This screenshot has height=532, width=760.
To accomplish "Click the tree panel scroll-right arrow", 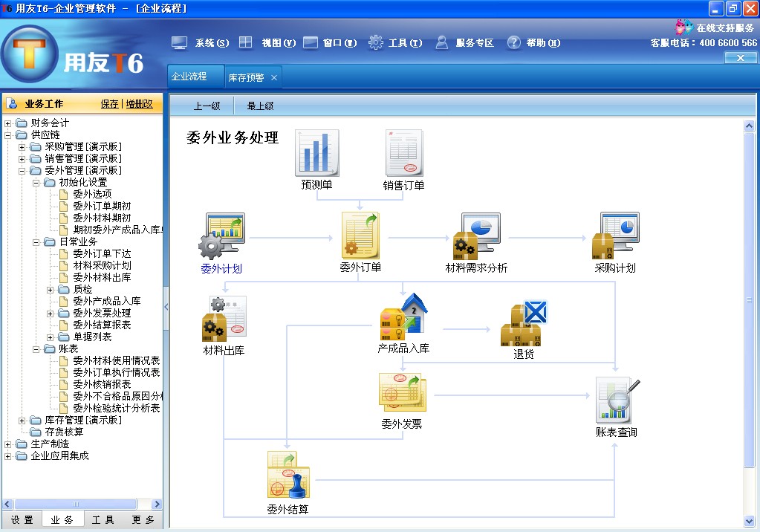I will click(157, 504).
